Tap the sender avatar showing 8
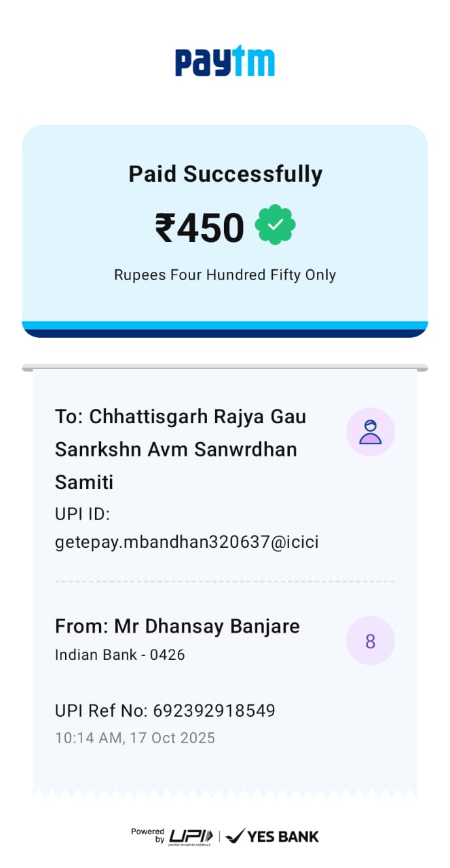450x868 pixels. pyautogui.click(x=370, y=641)
